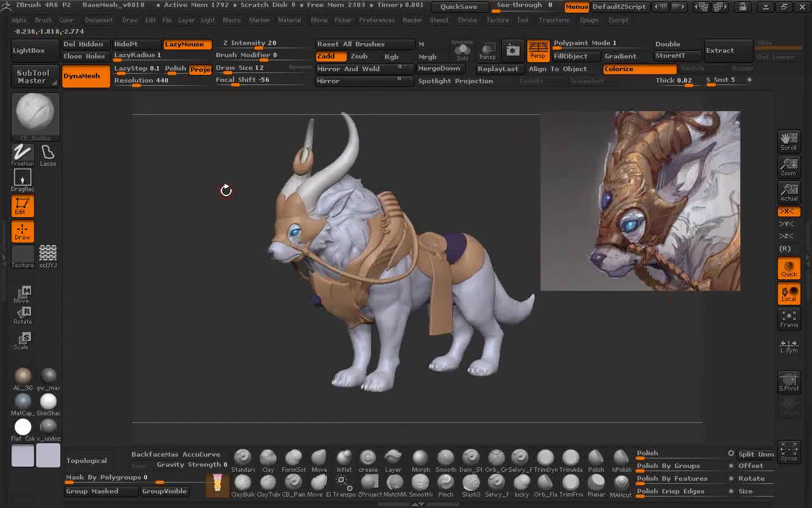Click the Lasso selection icon

click(48, 155)
